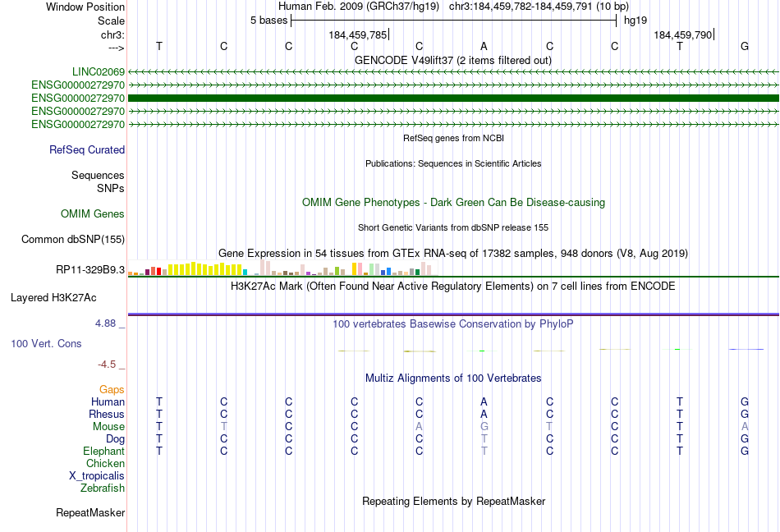Click the A base in Human alignment row

point(484,401)
